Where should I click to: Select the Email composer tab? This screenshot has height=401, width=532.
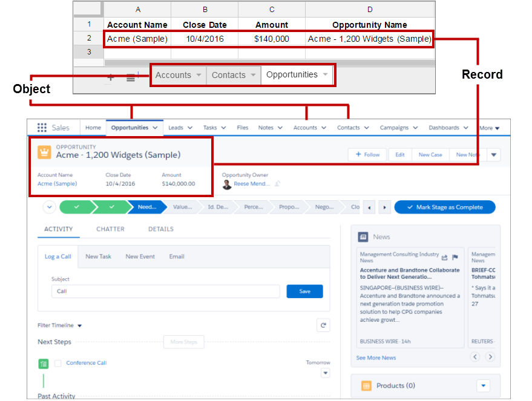click(177, 256)
